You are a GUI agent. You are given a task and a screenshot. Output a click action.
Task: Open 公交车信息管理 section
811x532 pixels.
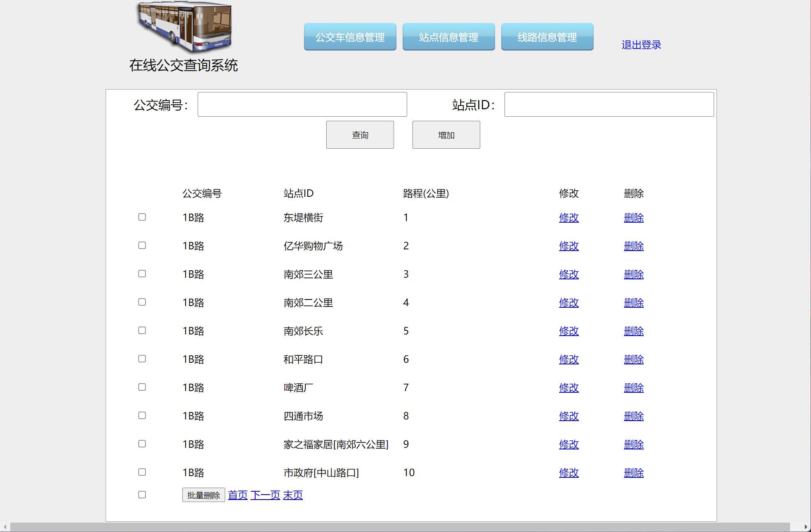click(x=350, y=37)
